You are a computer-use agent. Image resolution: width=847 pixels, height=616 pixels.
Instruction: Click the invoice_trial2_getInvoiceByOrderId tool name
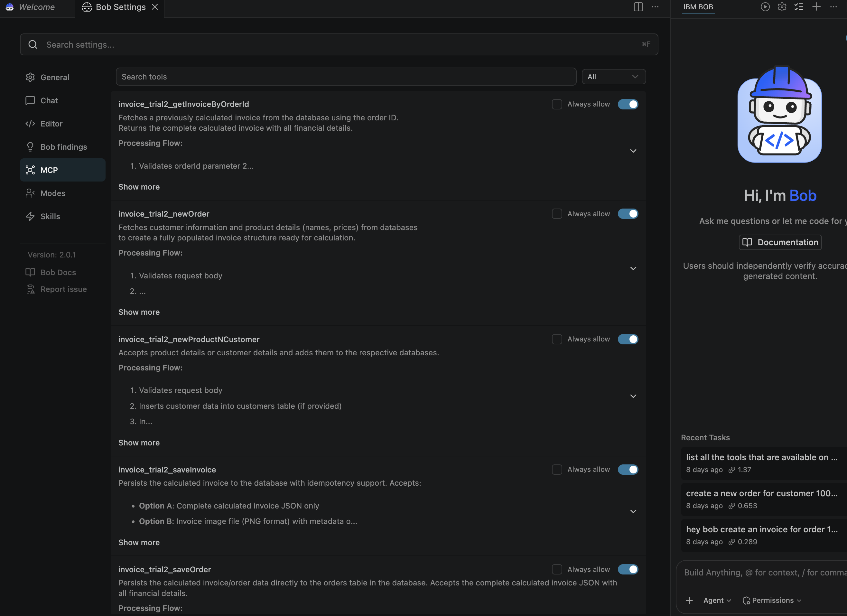pos(183,104)
